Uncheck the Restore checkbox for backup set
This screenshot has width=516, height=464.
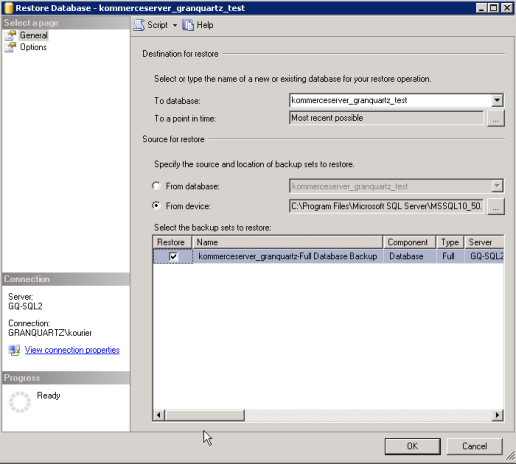point(173,256)
